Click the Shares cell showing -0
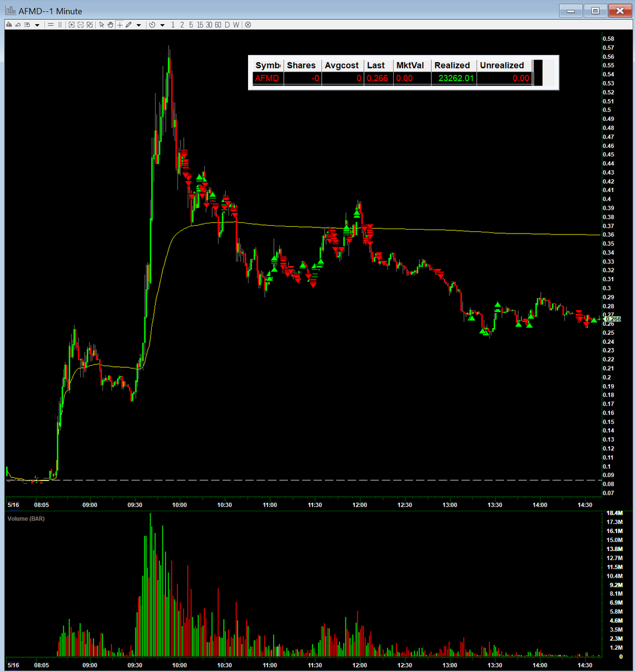 point(302,78)
